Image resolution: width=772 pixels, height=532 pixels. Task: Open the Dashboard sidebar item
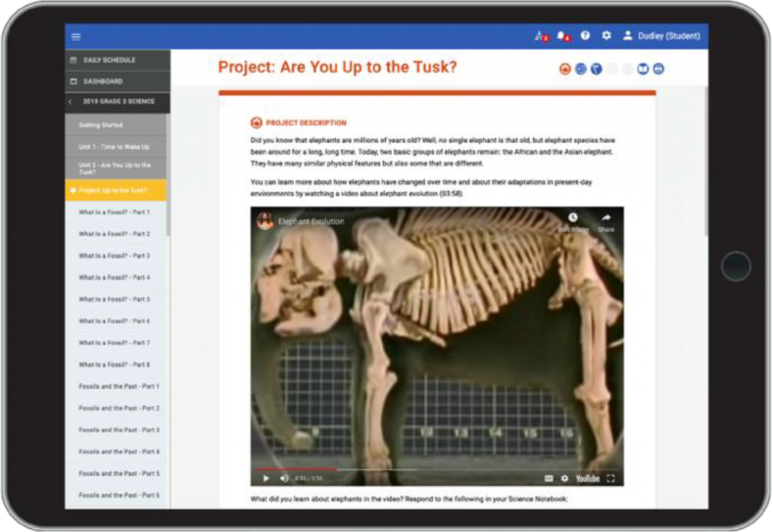(x=103, y=81)
